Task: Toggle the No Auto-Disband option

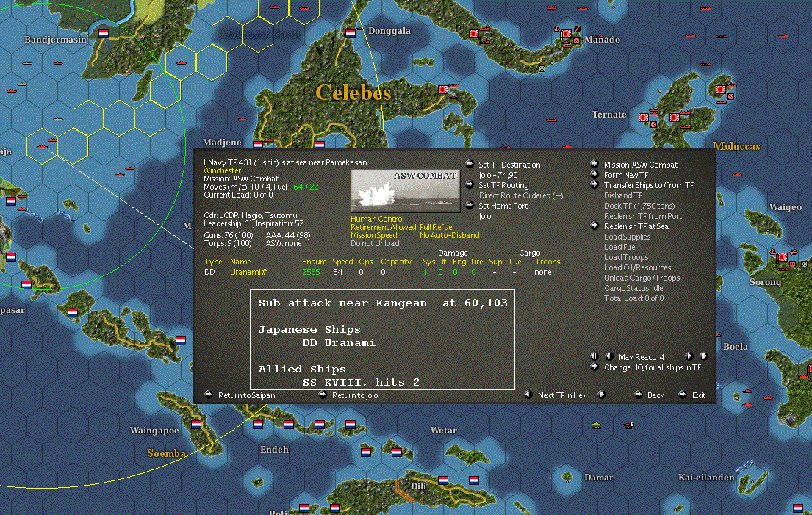Action: 450,235
